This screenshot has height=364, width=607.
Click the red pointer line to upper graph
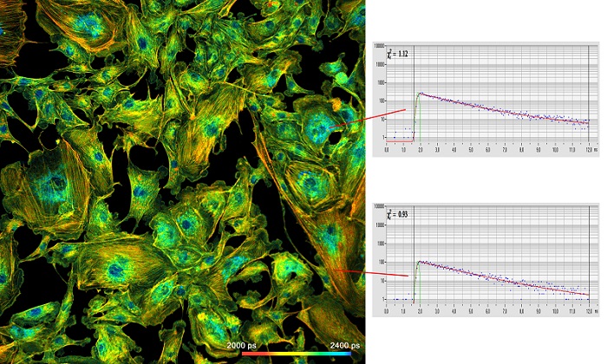coord(368,119)
